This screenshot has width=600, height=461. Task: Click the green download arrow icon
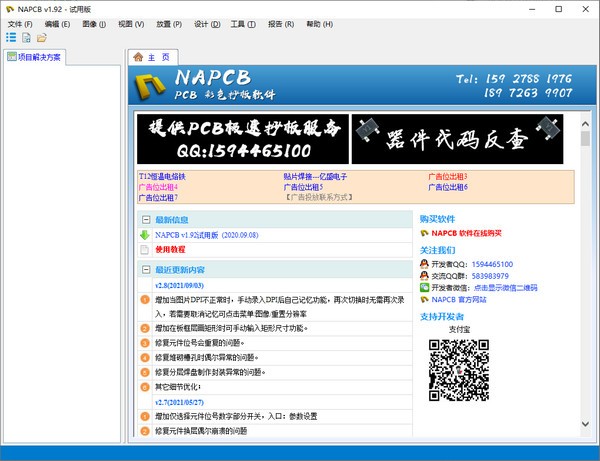click(x=144, y=235)
